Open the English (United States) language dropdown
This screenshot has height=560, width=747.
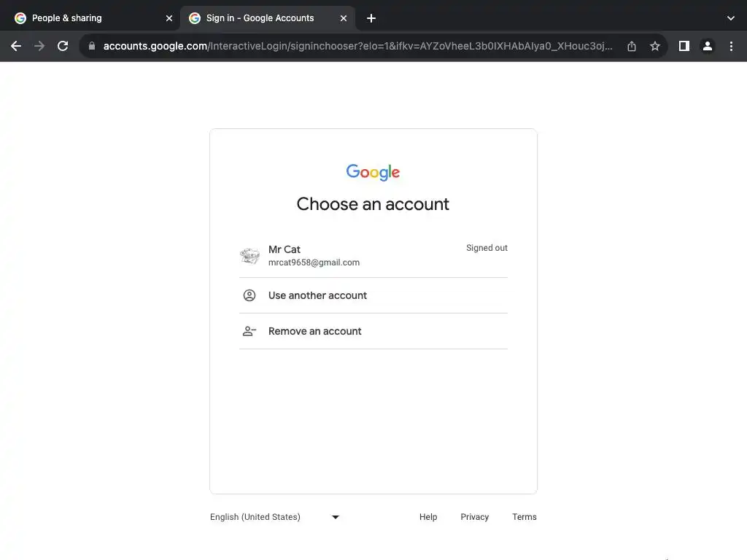click(275, 517)
